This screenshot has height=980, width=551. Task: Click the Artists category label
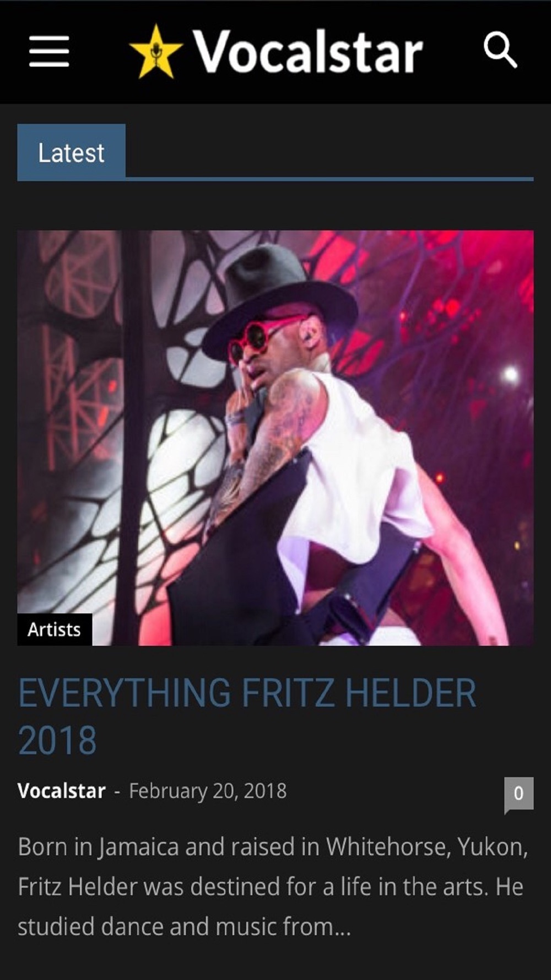tap(55, 629)
